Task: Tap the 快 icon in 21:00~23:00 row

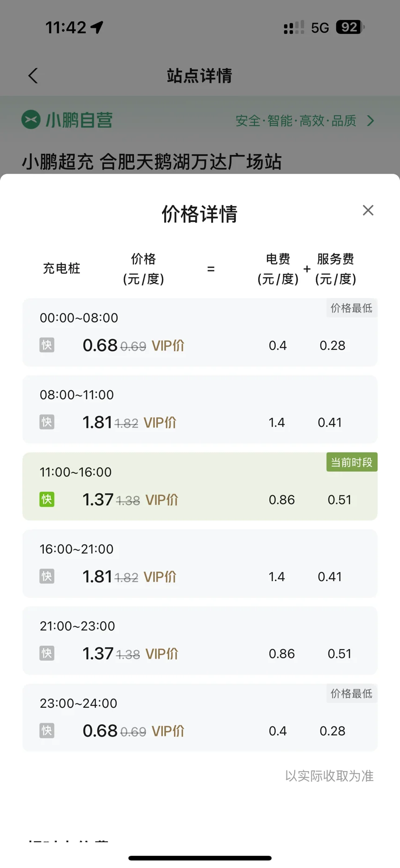Action: [47, 653]
